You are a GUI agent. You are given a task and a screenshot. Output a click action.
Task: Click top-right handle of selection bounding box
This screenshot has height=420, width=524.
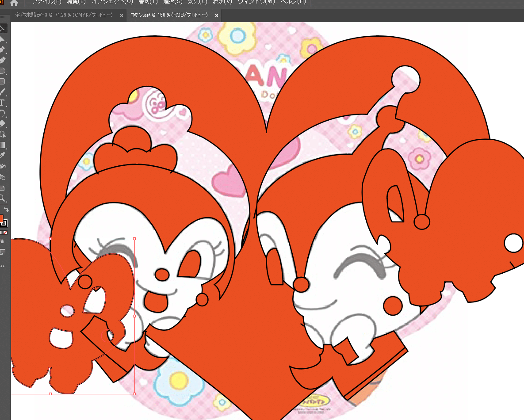click(x=134, y=239)
